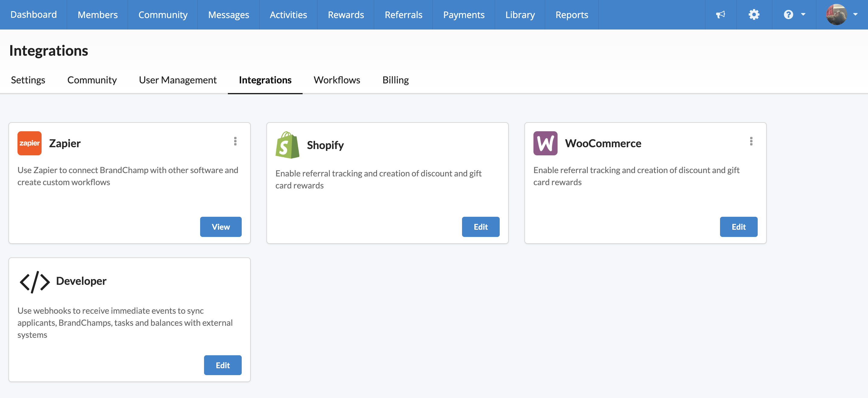868x398 pixels.
Task: Switch to the User Management tab
Action: click(x=178, y=80)
